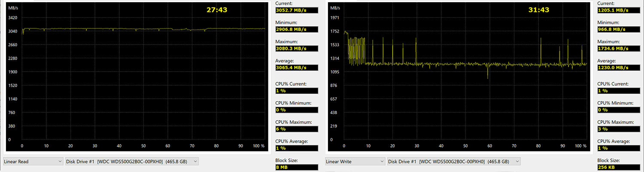Click the 8 MB Block Size field
This screenshot has width=644, height=172.
point(296,167)
